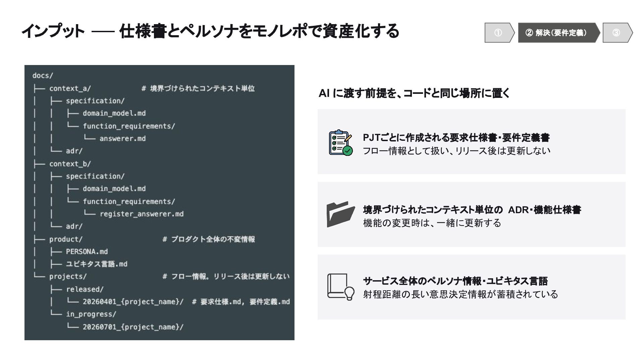Open projects/ folder entry
Screen dimensions: 644x362
(x=68, y=277)
